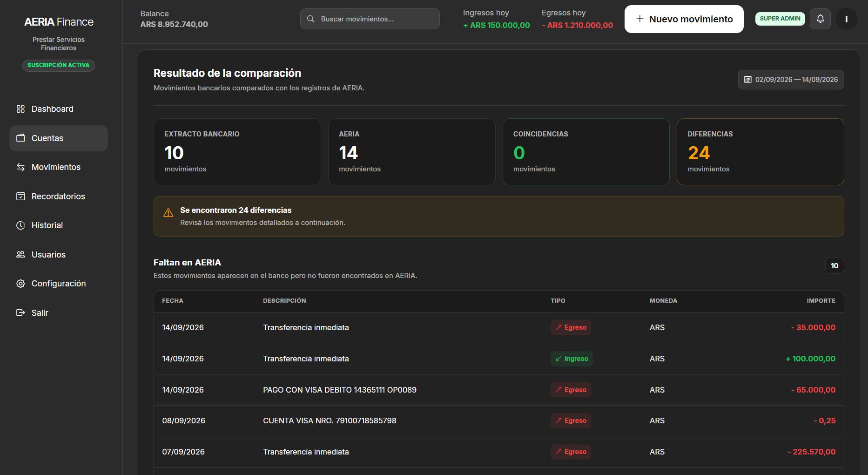Image resolution: width=868 pixels, height=475 pixels.
Task: Click the Recordatorios calendar icon
Action: (x=20, y=197)
